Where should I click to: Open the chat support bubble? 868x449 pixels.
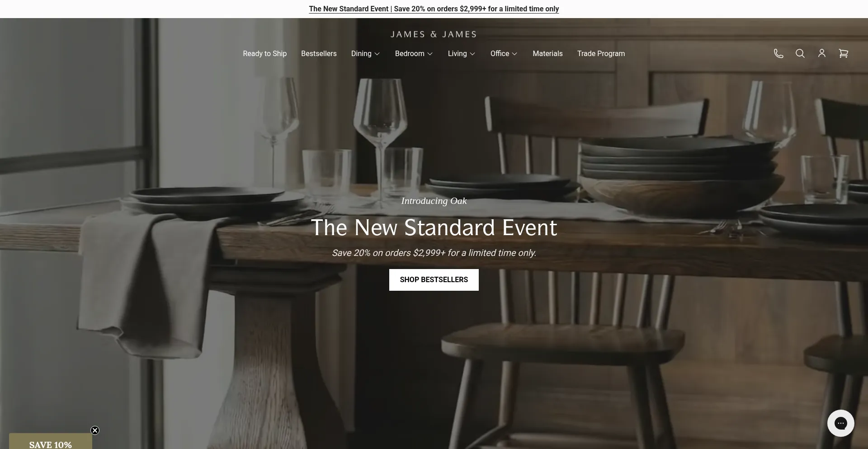point(841,423)
